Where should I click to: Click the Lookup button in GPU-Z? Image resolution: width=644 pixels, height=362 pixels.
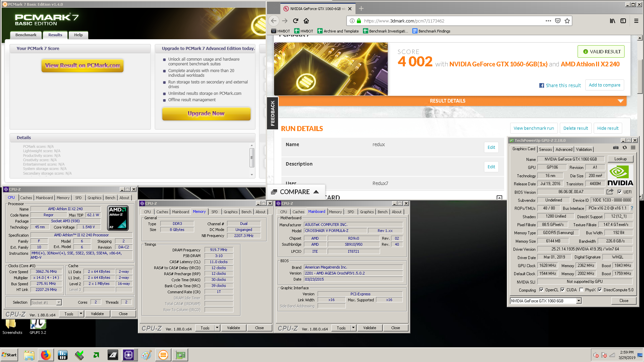pos(620,159)
